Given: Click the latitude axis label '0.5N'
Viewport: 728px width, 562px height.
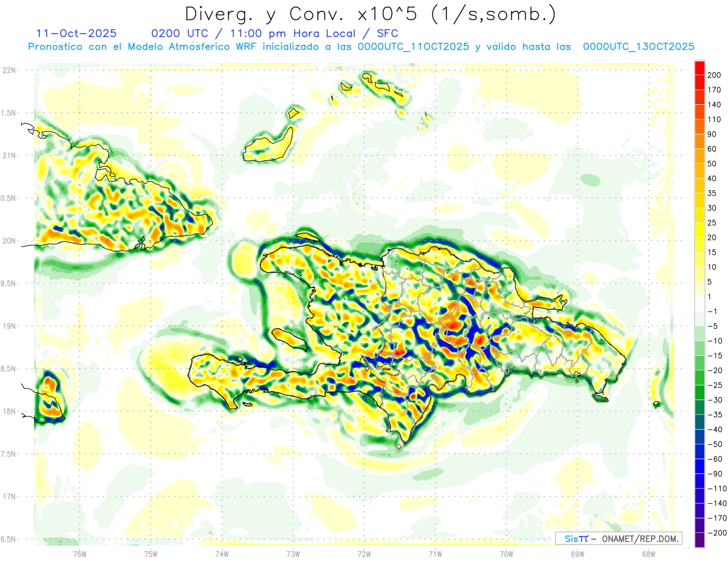Looking at the screenshot, I should click(9, 198).
